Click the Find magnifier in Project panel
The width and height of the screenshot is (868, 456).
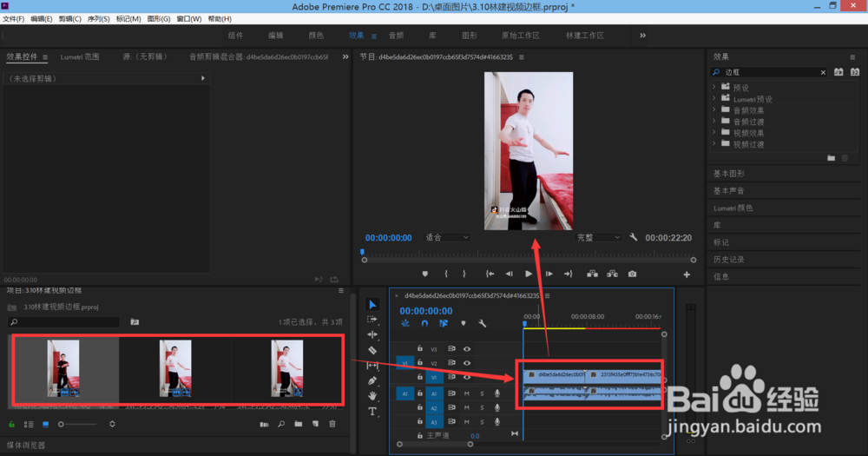[x=281, y=424]
